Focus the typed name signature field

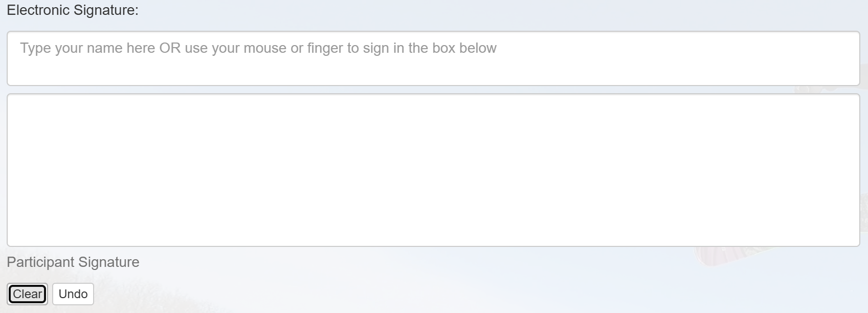click(x=433, y=58)
